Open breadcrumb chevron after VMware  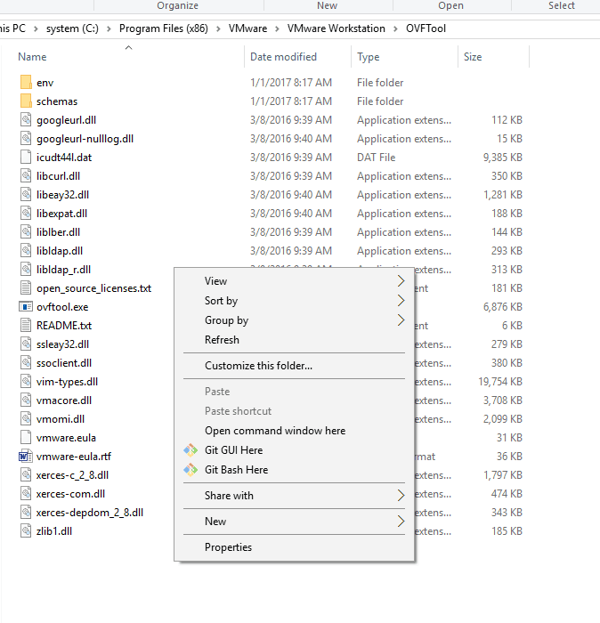click(x=277, y=29)
